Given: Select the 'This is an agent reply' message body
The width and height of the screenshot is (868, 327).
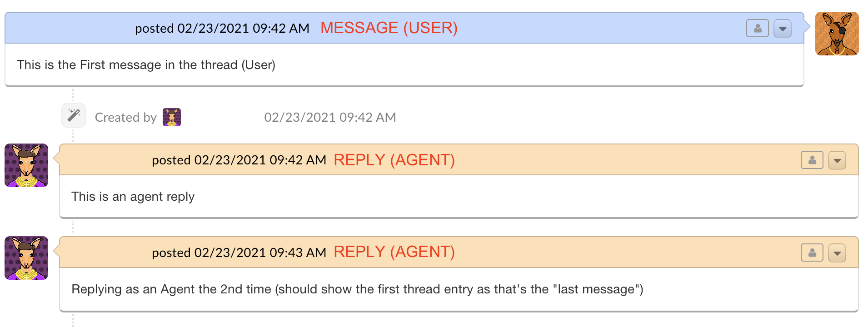Looking at the screenshot, I should pos(133,197).
